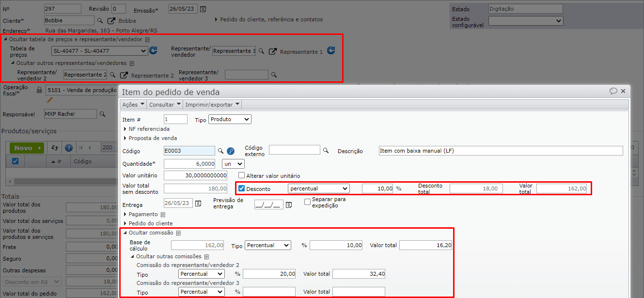Open the Bobbie client link
Screen dimensions: 644x298
(x=127, y=21)
